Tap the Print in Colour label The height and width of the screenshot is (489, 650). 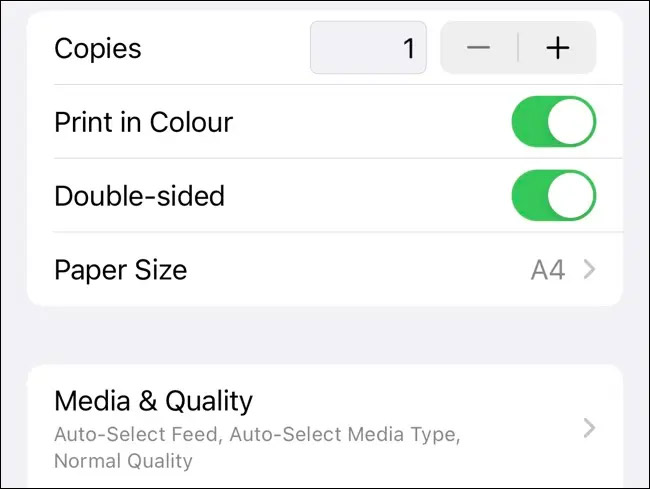[143, 122]
